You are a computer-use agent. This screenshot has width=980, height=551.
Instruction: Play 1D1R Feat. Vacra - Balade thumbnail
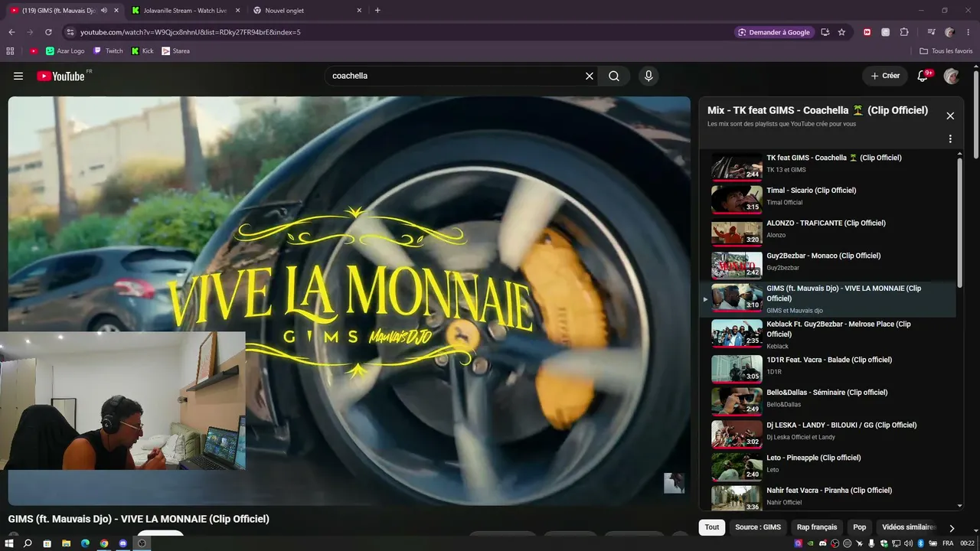coord(737,369)
